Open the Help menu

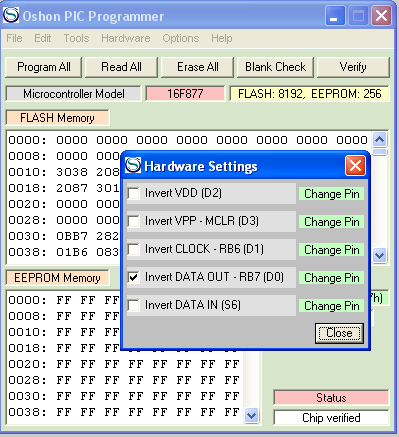222,38
